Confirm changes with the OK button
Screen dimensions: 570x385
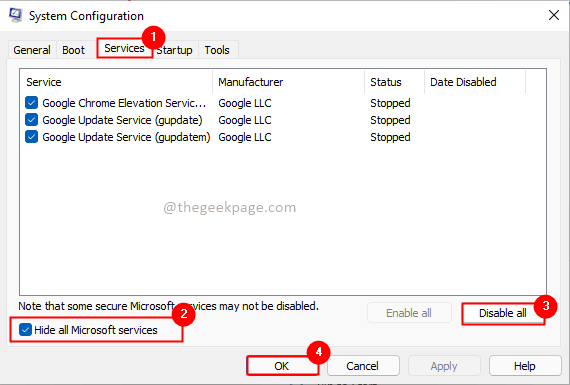[x=282, y=366]
